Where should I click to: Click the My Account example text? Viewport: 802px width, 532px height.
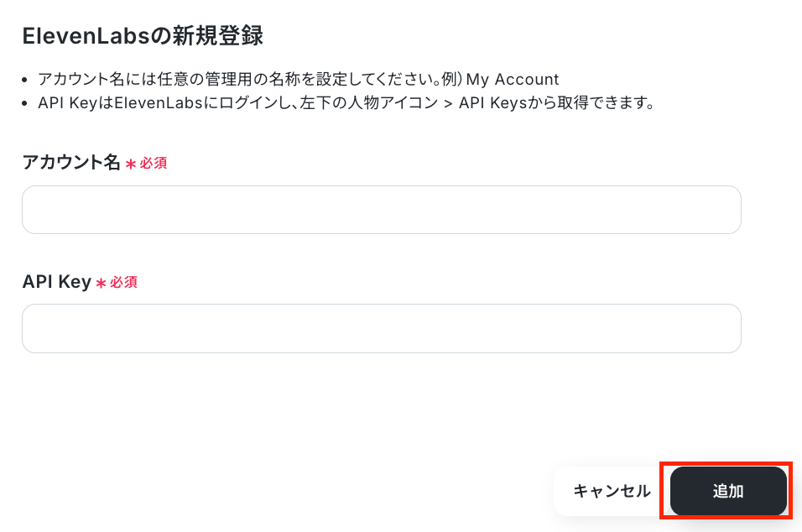click(x=513, y=80)
